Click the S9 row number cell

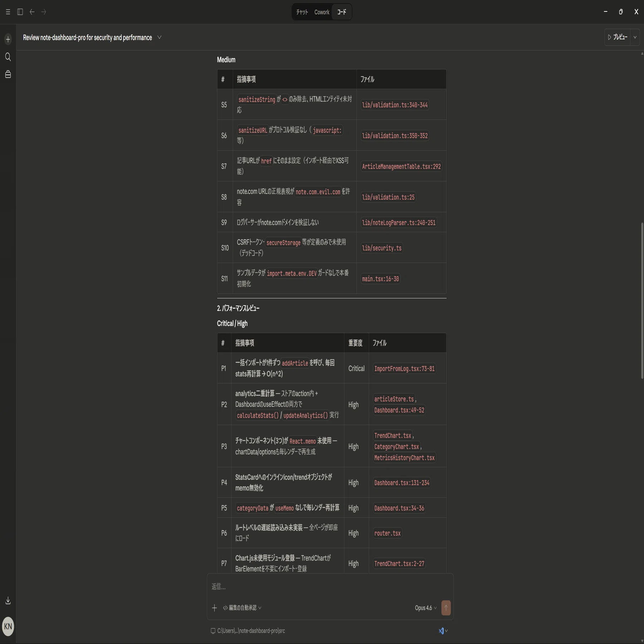click(224, 223)
